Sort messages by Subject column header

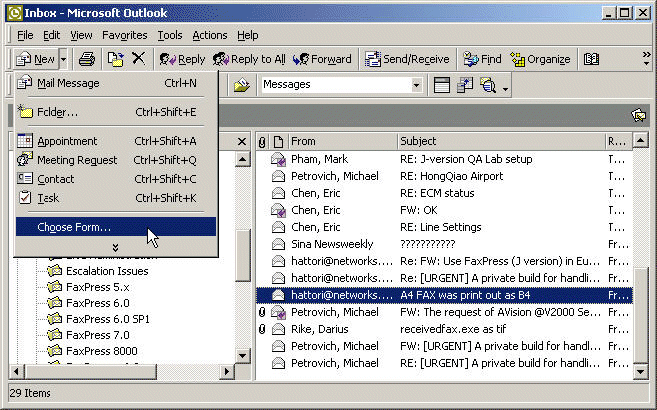point(500,142)
